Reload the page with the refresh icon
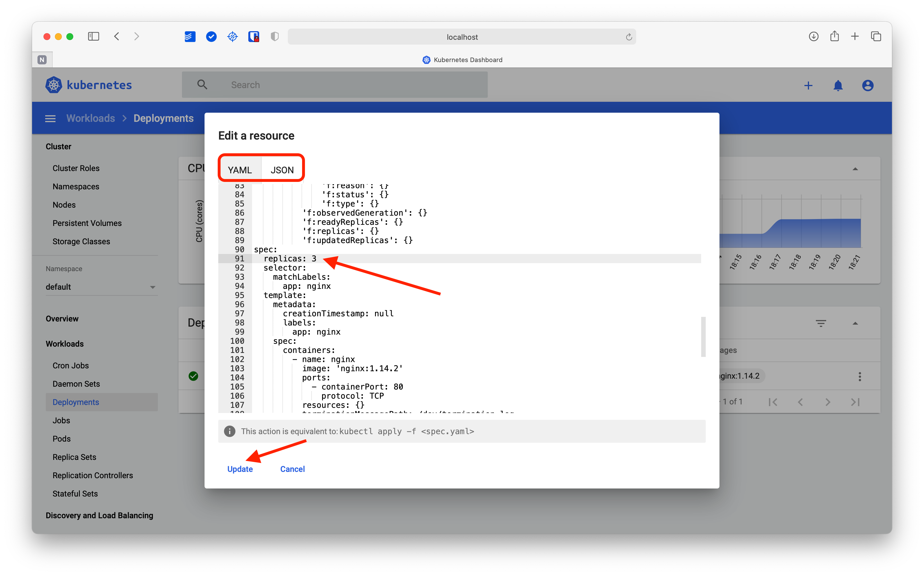 click(x=629, y=37)
